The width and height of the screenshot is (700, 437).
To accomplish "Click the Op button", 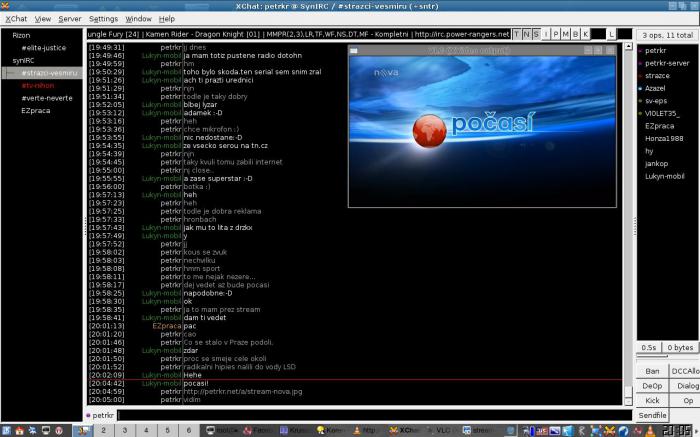I will click(x=687, y=400).
